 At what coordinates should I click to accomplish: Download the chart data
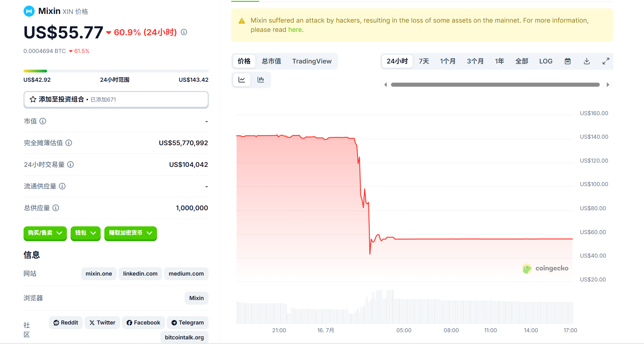587,61
